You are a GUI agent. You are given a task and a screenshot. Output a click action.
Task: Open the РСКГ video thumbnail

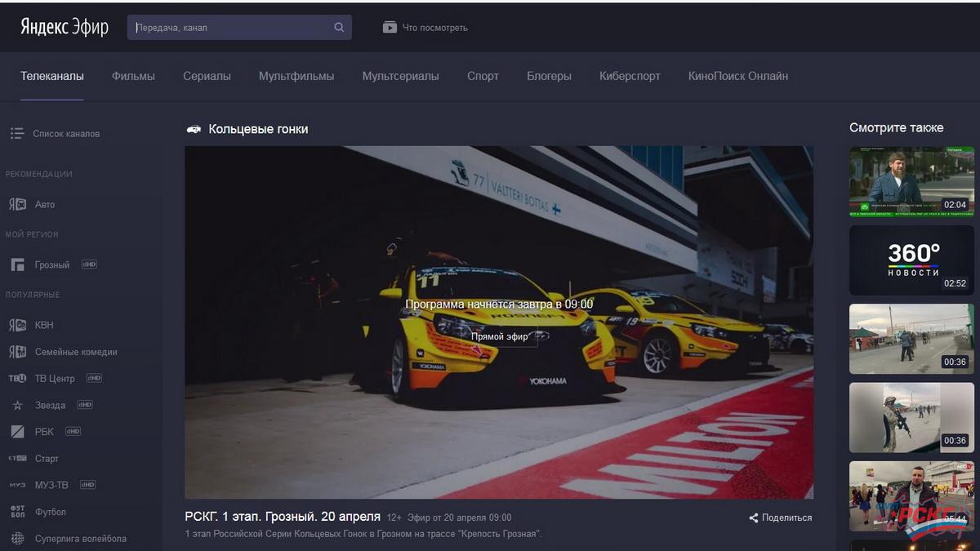point(911,496)
